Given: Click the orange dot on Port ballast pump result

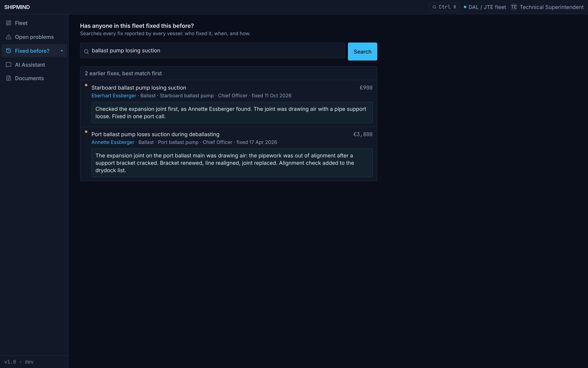Looking at the screenshot, I should coord(86,132).
